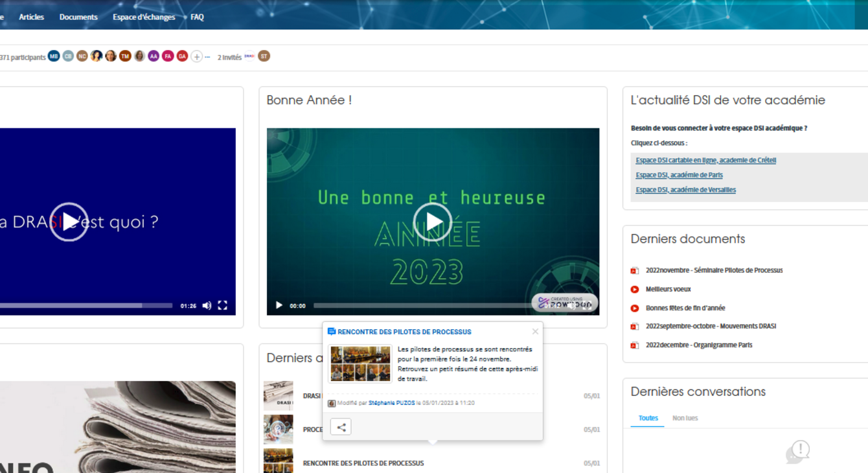Open the Meilleurs voeux video document
Image resolution: width=868 pixels, height=473 pixels.
[x=668, y=290]
